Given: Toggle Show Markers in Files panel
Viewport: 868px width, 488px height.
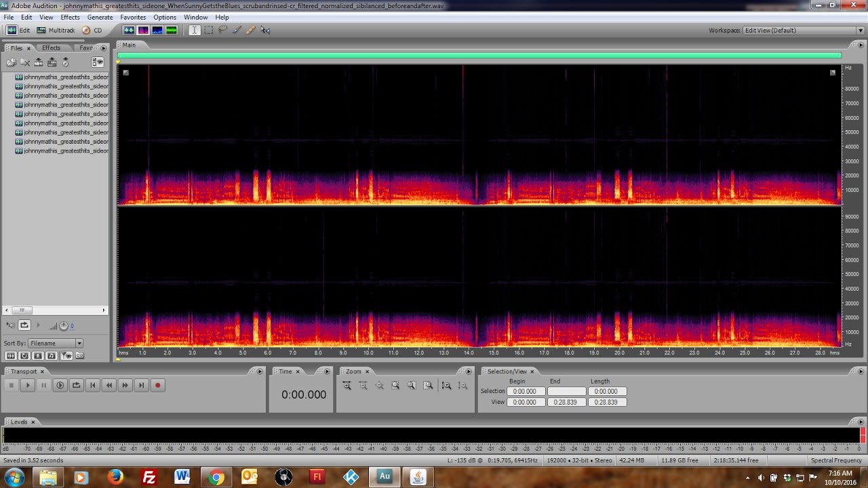Looking at the screenshot, I should 66,355.
